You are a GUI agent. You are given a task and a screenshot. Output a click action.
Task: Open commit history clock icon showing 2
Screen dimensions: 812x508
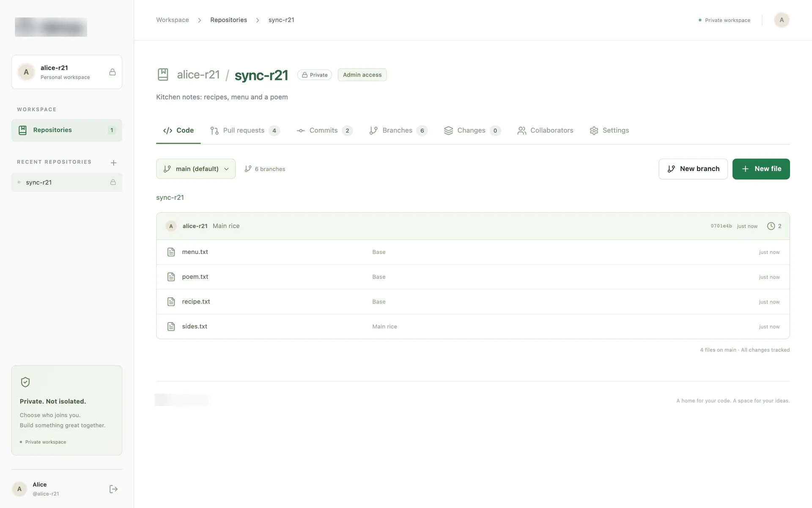click(774, 226)
